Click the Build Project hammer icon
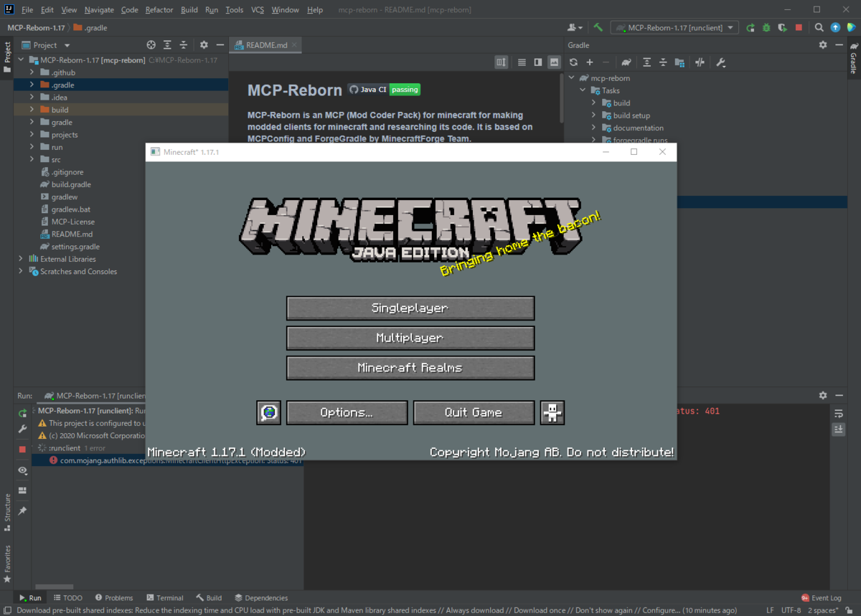Screen dimensions: 861x616 pos(598,27)
